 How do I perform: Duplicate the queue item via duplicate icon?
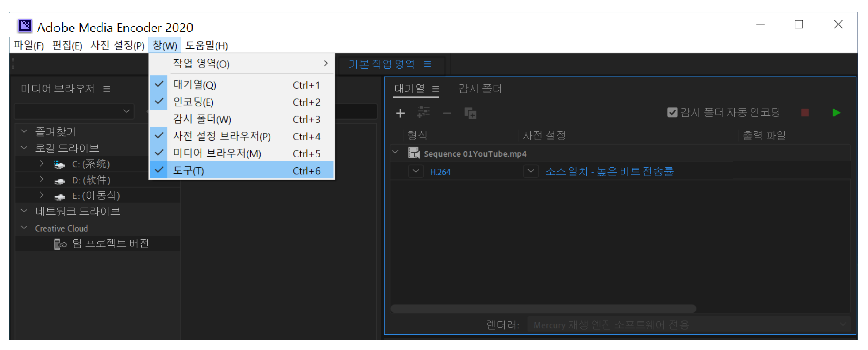tap(471, 114)
